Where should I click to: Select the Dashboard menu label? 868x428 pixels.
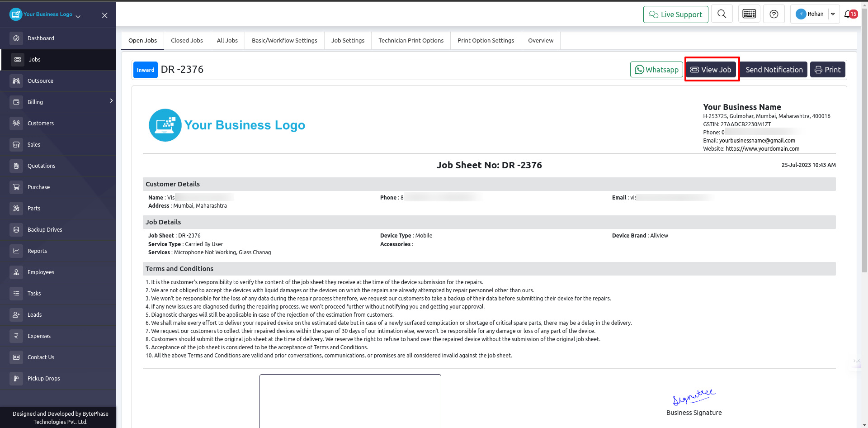41,38
